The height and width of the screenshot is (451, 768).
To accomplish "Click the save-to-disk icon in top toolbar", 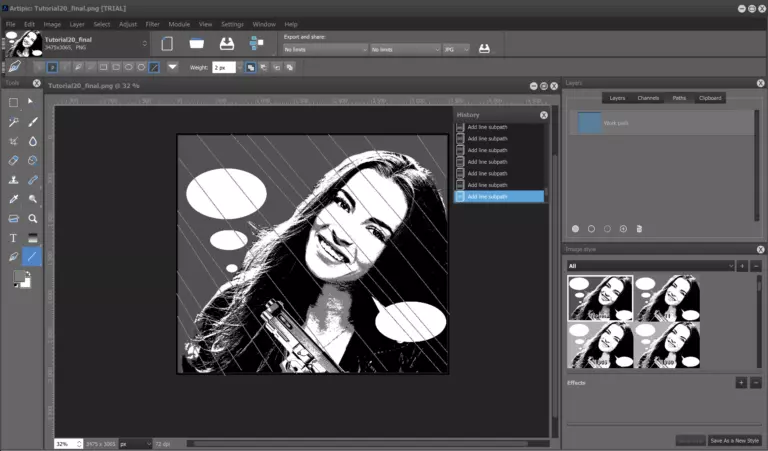I will 226,44.
